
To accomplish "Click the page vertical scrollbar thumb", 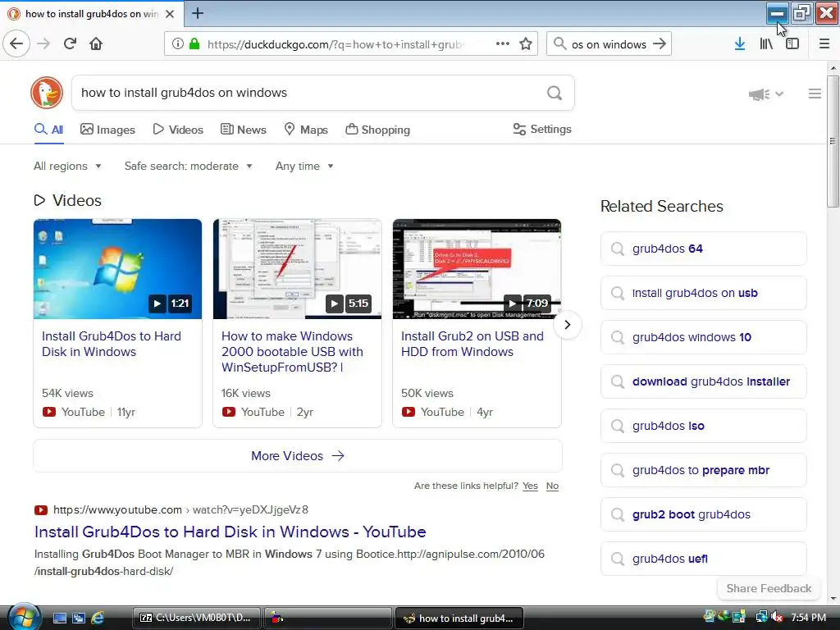I will point(833,141).
